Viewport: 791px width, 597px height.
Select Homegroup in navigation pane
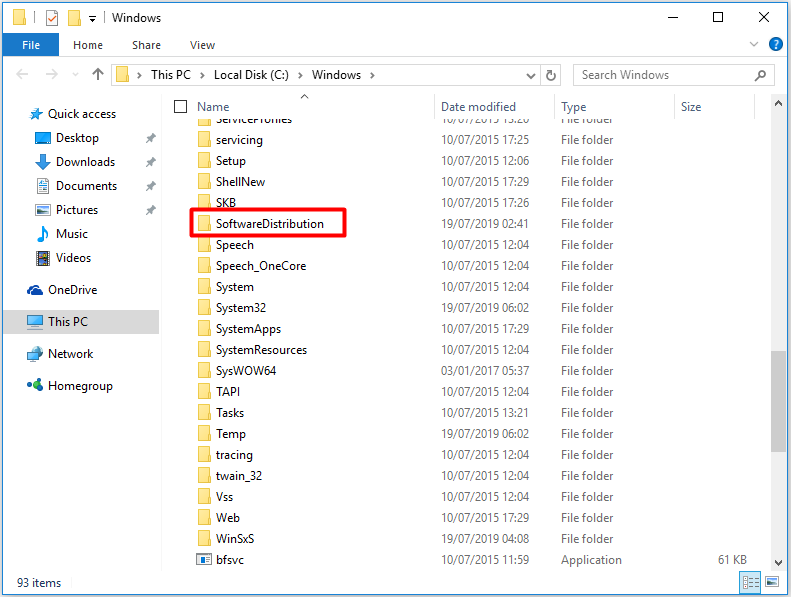(80, 386)
